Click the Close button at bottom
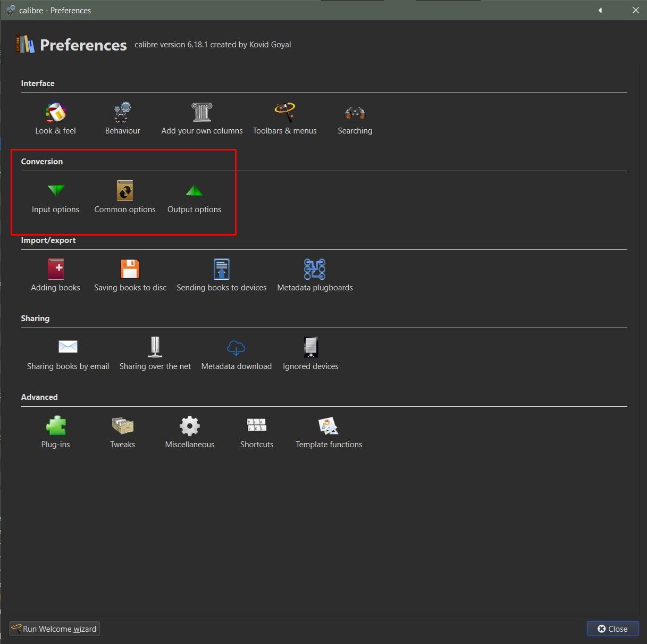This screenshot has height=644, width=647. (x=612, y=629)
